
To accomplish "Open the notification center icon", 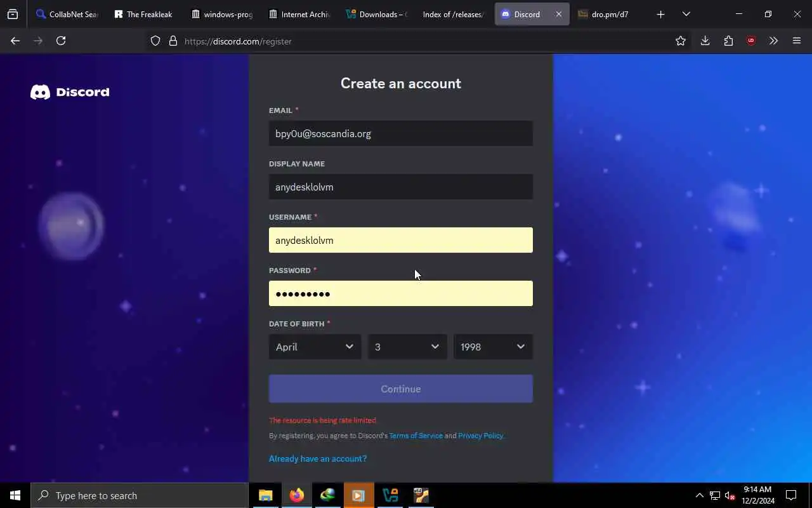I will point(791,495).
